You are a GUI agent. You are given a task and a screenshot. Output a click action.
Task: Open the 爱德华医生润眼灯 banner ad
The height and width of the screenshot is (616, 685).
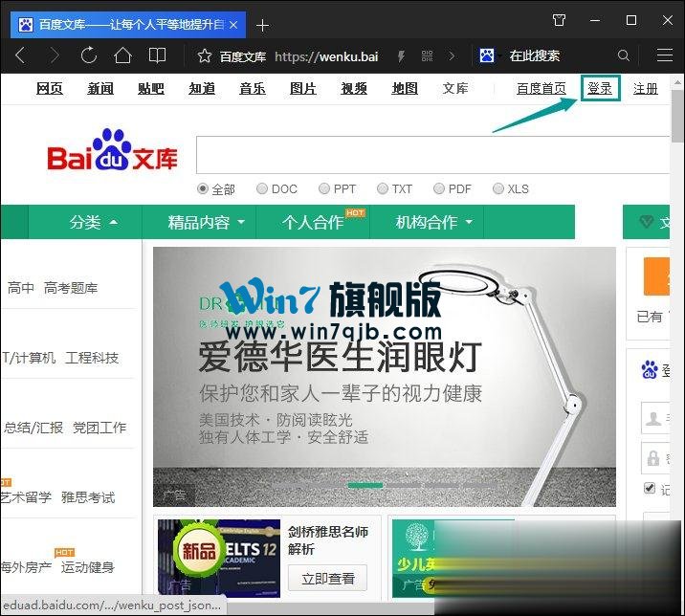point(385,377)
